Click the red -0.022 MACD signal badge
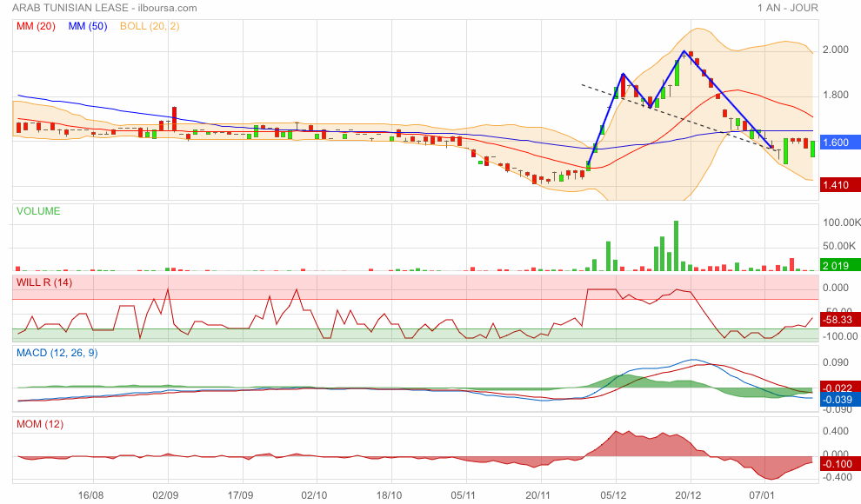Image resolution: width=861 pixels, height=504 pixels. click(839, 388)
